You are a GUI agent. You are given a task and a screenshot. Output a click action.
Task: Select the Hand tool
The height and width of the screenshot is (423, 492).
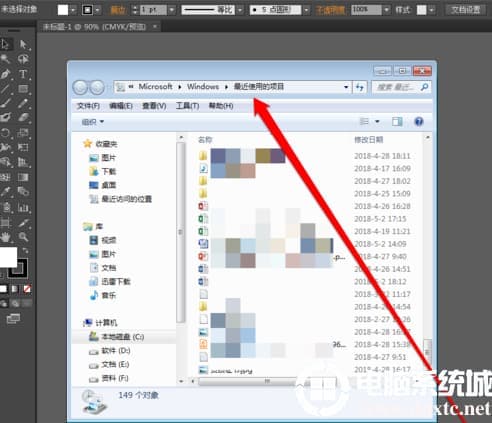[5, 237]
